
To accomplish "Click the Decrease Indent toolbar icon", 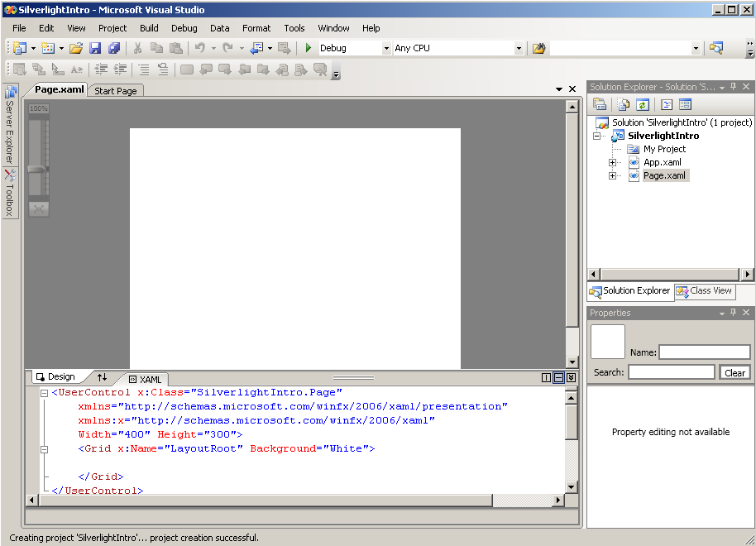I will click(101, 69).
